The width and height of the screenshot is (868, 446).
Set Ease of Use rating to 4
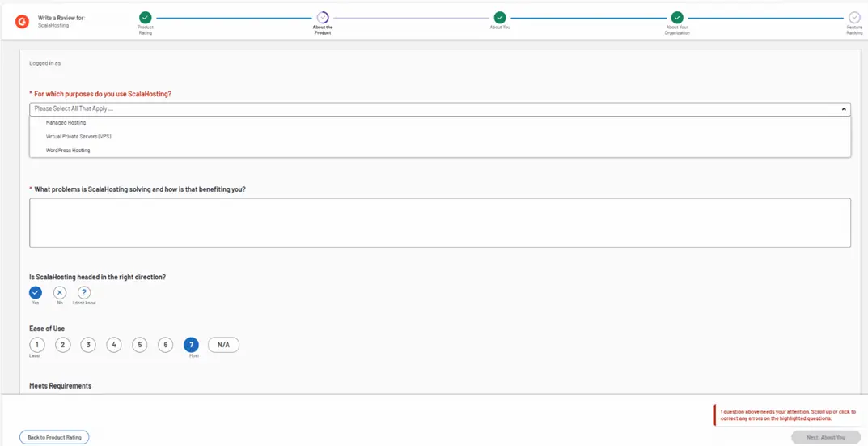coord(114,345)
